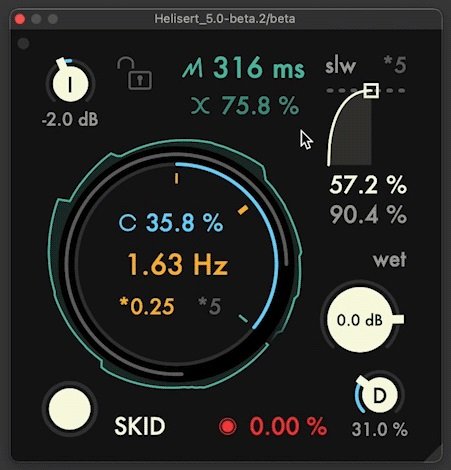Click the 1.63 Hz frequency value
This screenshot has height=470, width=451.
coord(178,264)
